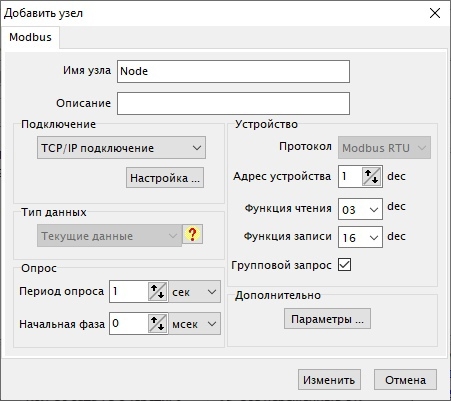Expand the Функция чтения 03 dropdown

[360, 209]
